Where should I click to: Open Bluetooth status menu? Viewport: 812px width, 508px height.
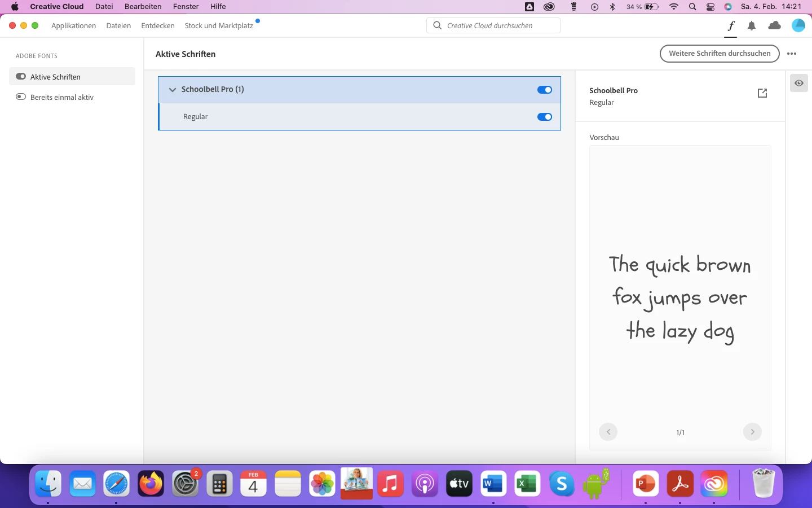tap(612, 7)
